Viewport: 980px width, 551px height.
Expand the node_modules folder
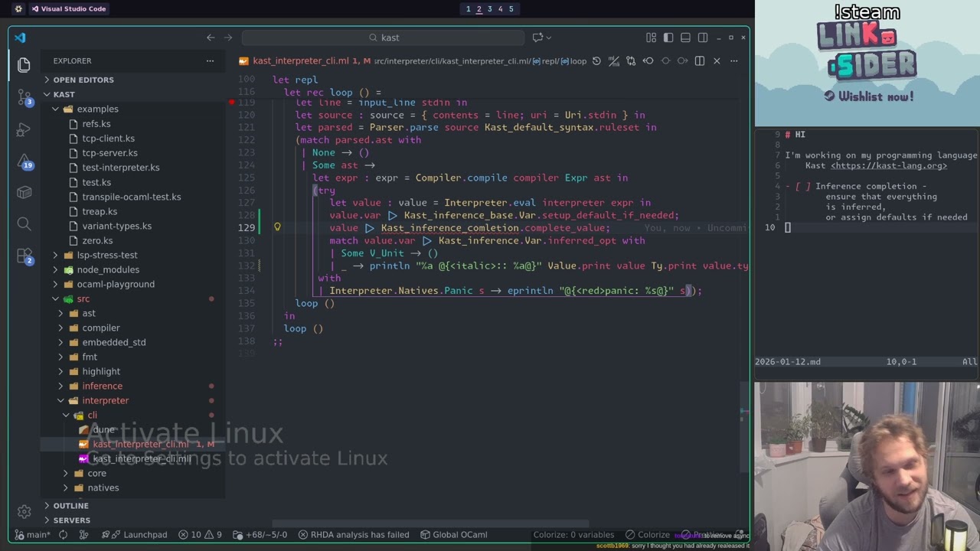click(x=108, y=269)
